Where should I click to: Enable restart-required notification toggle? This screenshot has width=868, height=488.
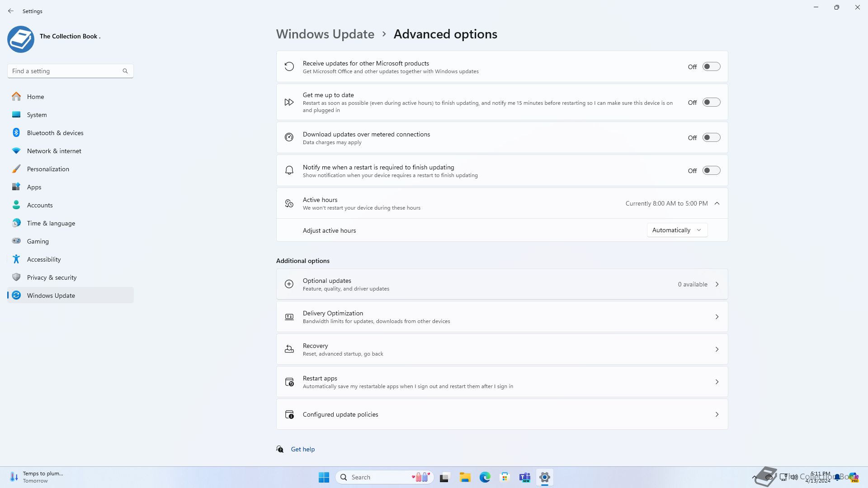point(711,170)
